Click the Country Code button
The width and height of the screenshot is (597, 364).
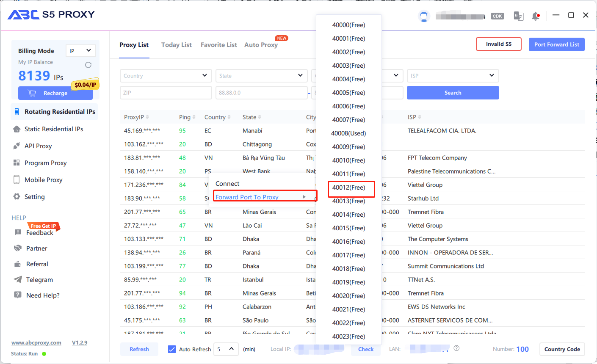pos(562,349)
